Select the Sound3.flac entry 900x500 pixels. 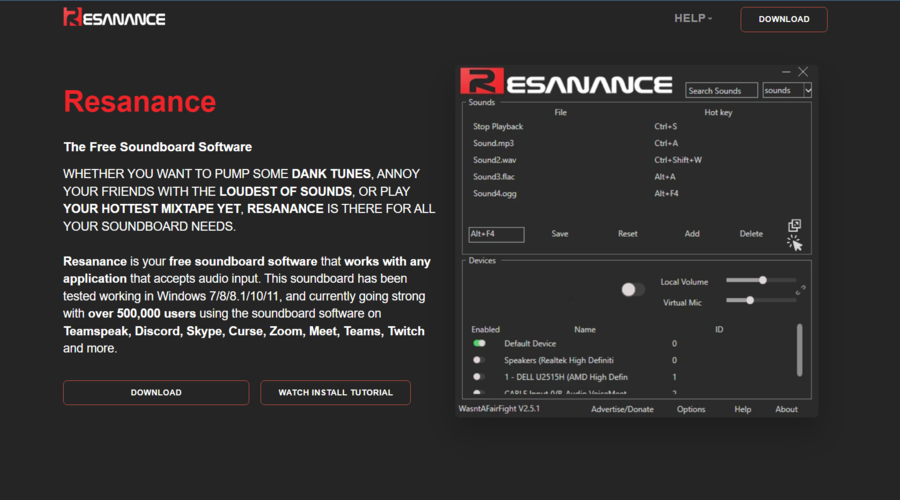tap(494, 177)
